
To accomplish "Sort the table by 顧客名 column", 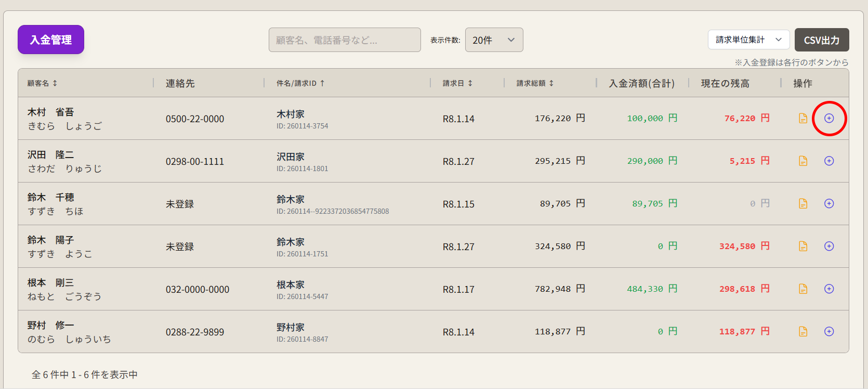I will (42, 83).
